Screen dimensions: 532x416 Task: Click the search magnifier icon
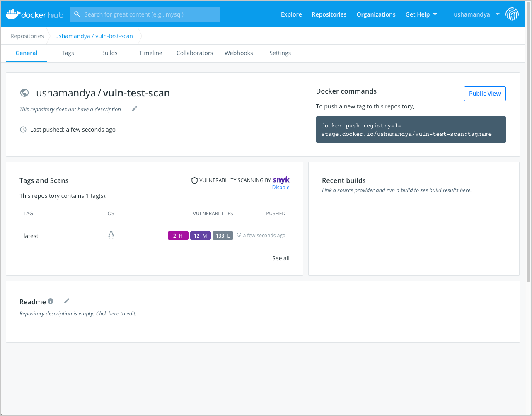click(77, 14)
